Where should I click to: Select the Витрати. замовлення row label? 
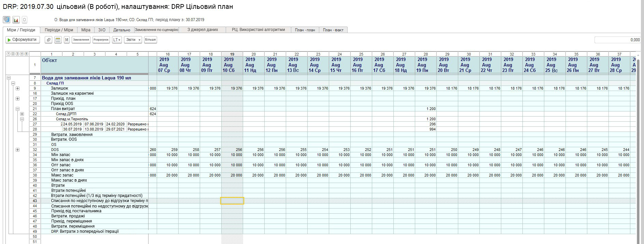coord(72,134)
